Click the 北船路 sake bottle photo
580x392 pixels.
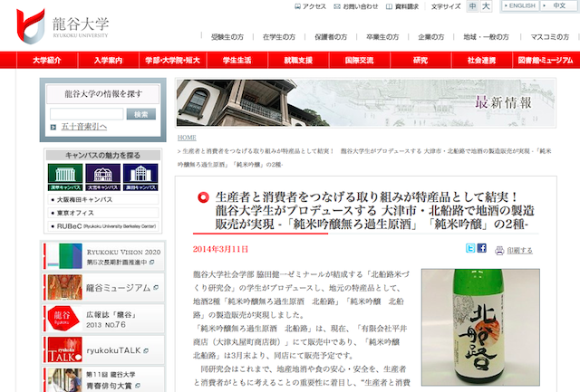[x=480, y=328]
